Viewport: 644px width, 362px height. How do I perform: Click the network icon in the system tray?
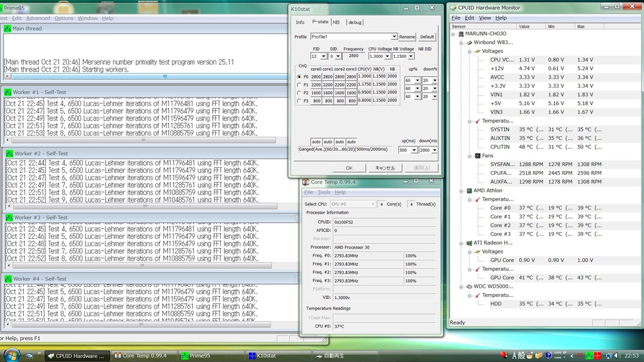click(x=609, y=356)
